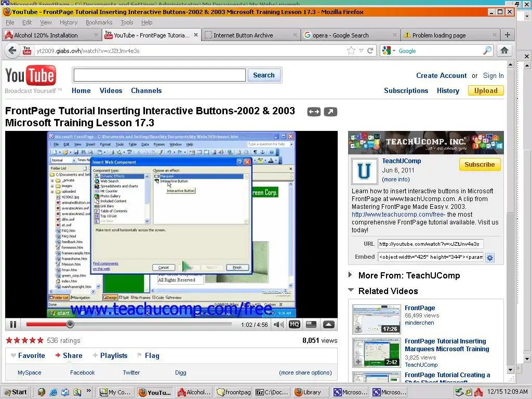Toggle HQ video quality
The height and width of the screenshot is (399, 532).
pyautogui.click(x=294, y=324)
